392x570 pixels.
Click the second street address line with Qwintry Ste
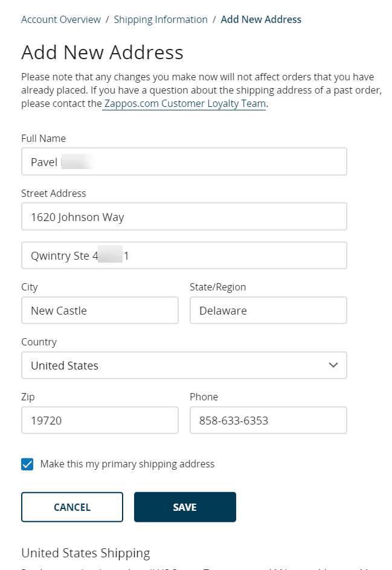pos(184,255)
